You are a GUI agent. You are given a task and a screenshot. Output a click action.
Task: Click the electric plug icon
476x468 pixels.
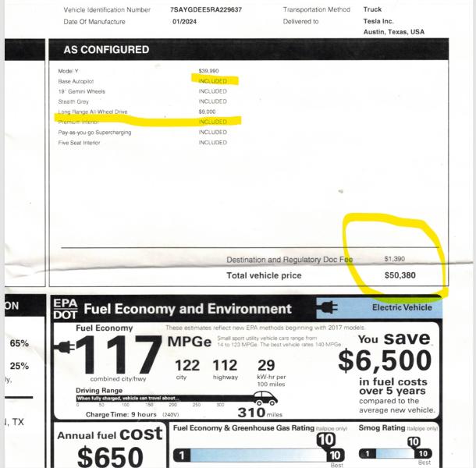coord(326,308)
